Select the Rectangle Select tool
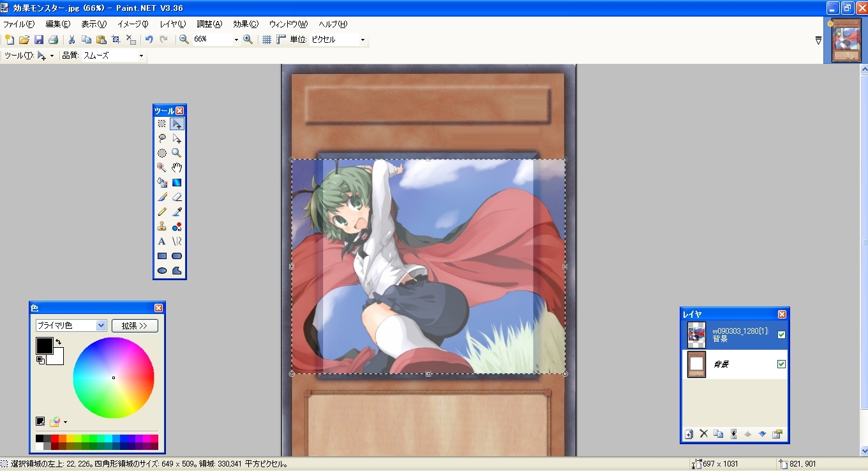 [x=162, y=124]
